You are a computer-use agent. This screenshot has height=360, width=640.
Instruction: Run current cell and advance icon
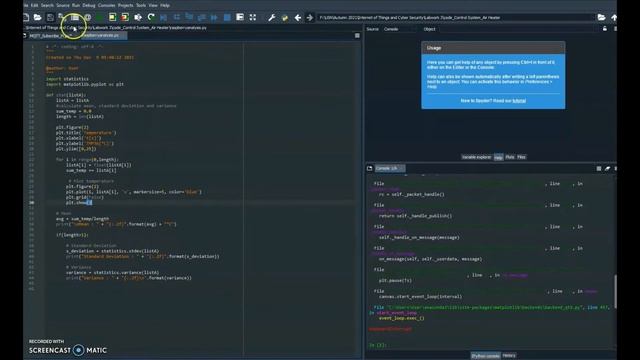pos(125,18)
